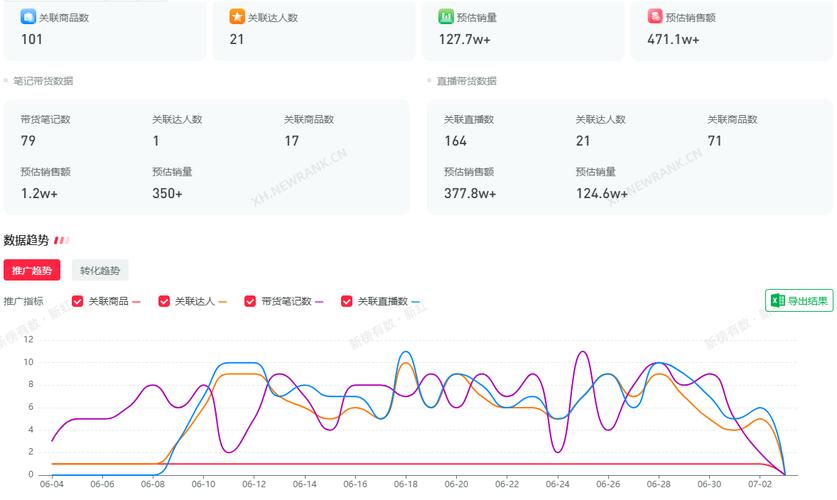Screen dimensions: 837x500
Task: Click the 06-04 date label on x-axis
Action: click(51, 485)
